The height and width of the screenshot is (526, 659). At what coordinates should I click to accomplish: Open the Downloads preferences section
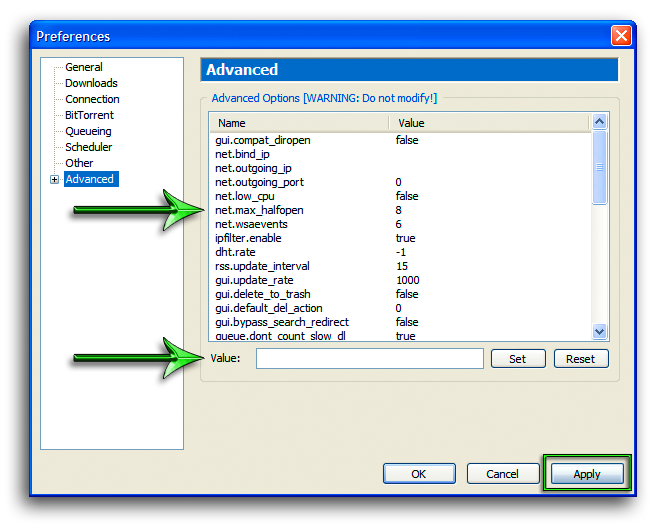91,83
